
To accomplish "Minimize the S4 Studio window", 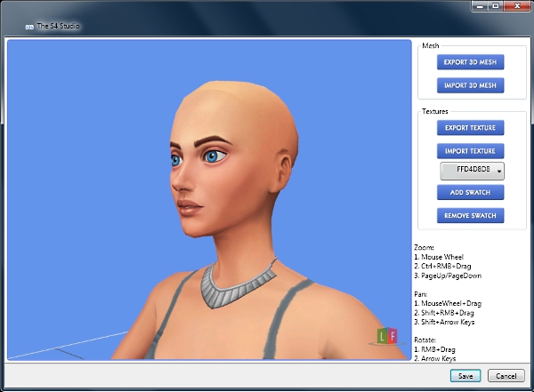I will (x=472, y=6).
